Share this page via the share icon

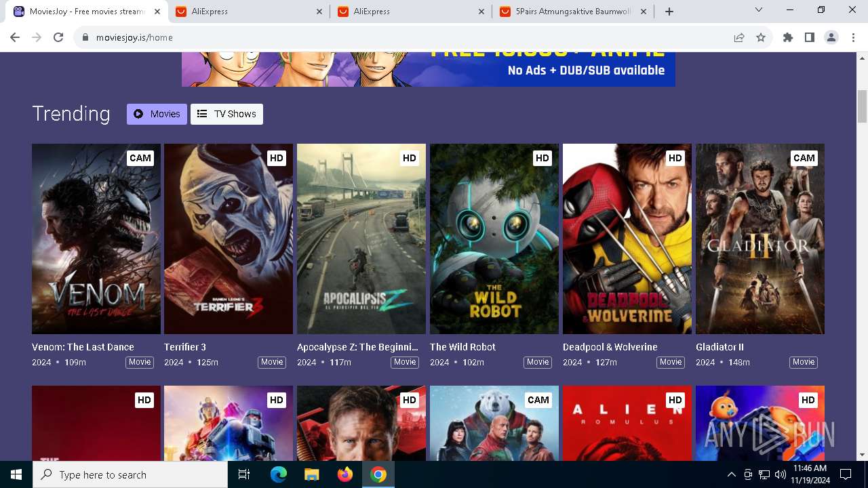pos(739,38)
